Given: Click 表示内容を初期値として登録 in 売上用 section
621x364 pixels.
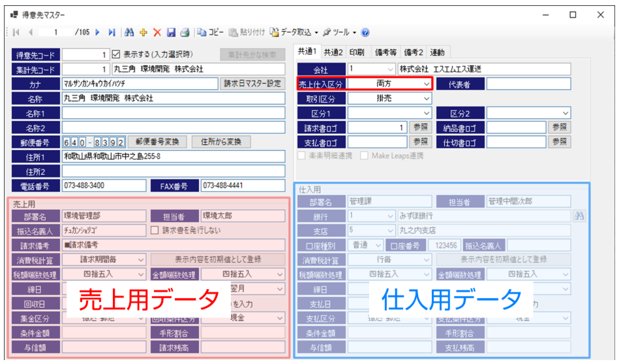Looking at the screenshot, I should pos(218,260).
